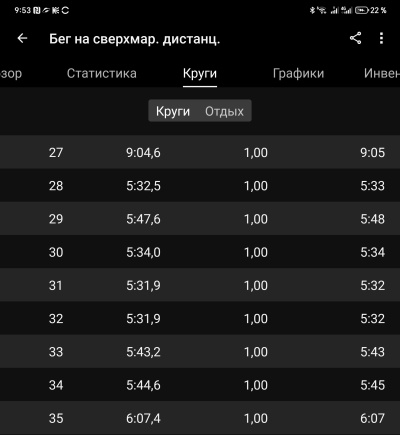Screen dimensions: 400x435
Task: Tap lap 29 time 5:47,6
Action: [143, 219]
